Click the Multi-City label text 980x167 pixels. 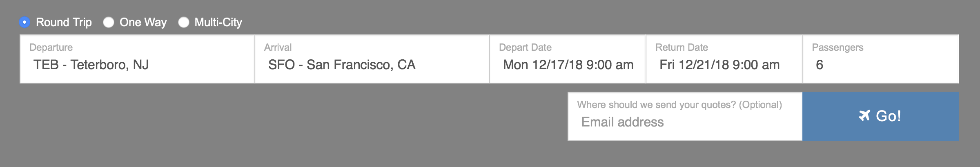pos(218,22)
